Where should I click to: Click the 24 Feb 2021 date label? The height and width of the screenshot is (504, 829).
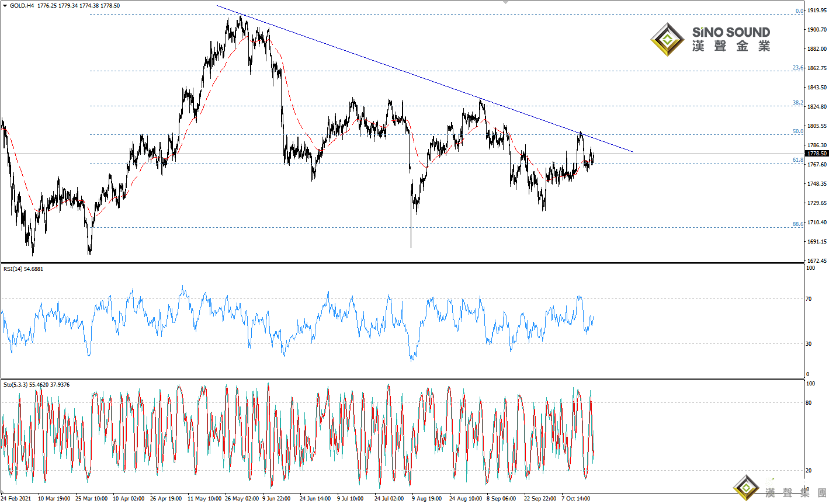click(x=16, y=499)
